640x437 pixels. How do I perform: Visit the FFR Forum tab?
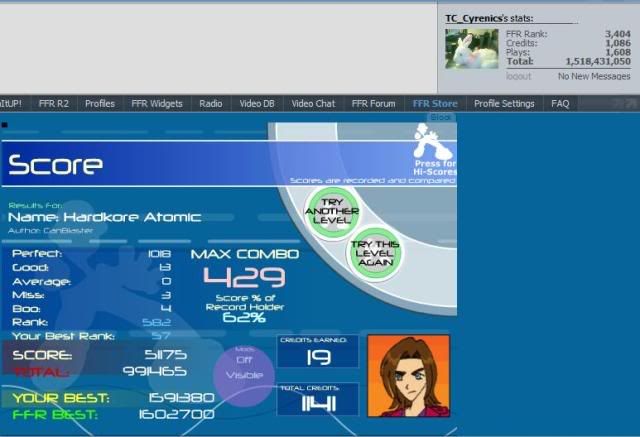[x=374, y=103]
